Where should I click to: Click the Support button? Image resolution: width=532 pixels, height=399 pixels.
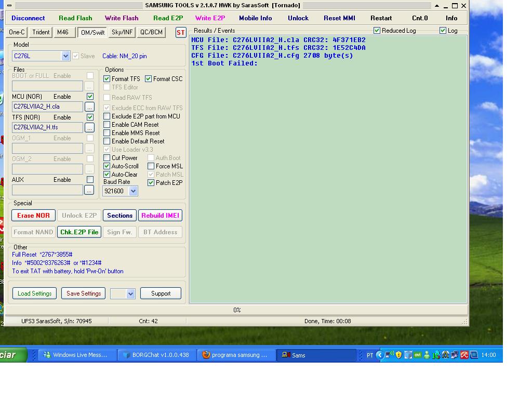pyautogui.click(x=161, y=294)
